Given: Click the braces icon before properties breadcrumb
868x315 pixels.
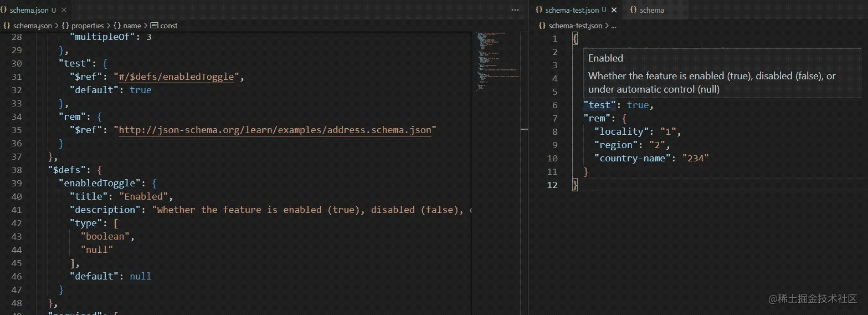Looking at the screenshot, I should (65, 26).
